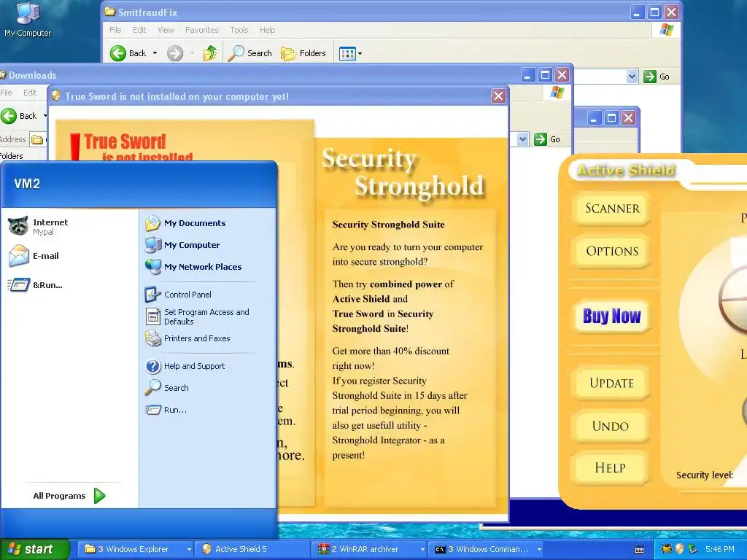
Task: Open the File menu in SmitfraudFix
Action: point(115,29)
